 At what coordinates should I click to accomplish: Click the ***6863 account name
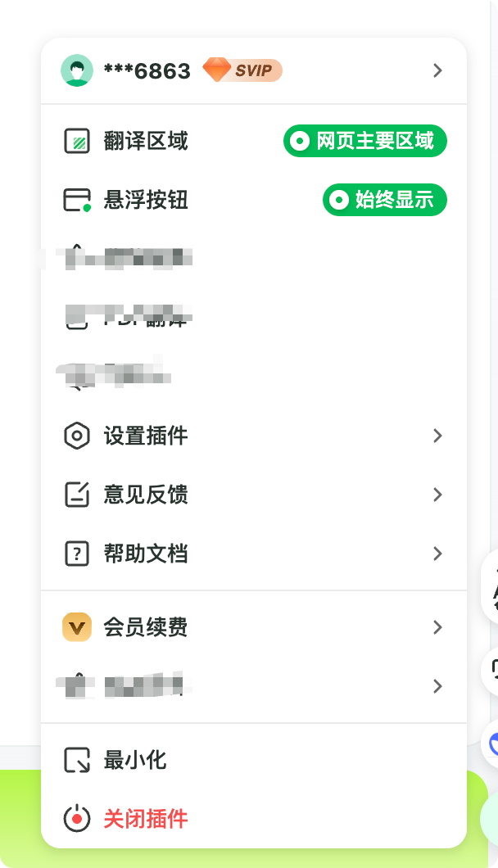(x=147, y=71)
